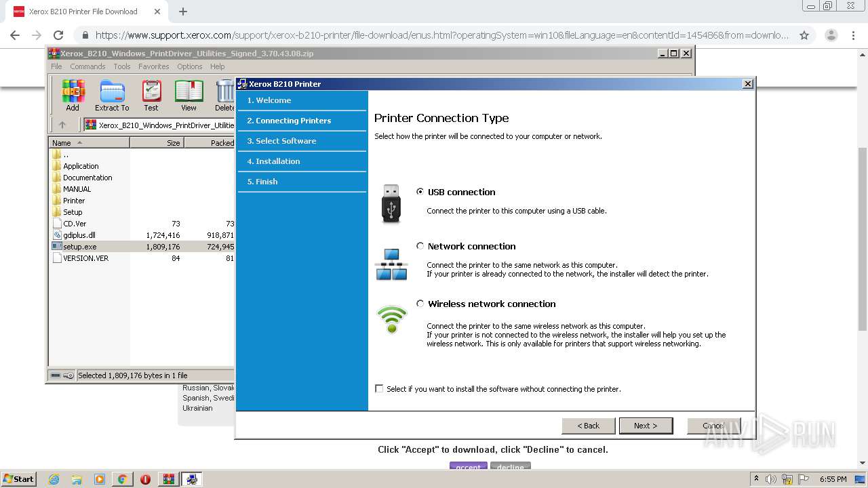The height and width of the screenshot is (488, 868).
Task: Sort WinRAR file list by Packed column
Action: [210, 143]
